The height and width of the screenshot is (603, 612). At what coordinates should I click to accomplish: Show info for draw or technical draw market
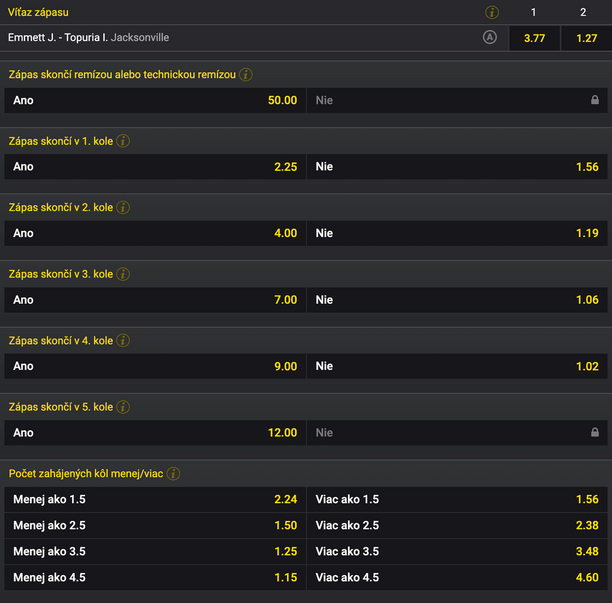click(x=246, y=75)
